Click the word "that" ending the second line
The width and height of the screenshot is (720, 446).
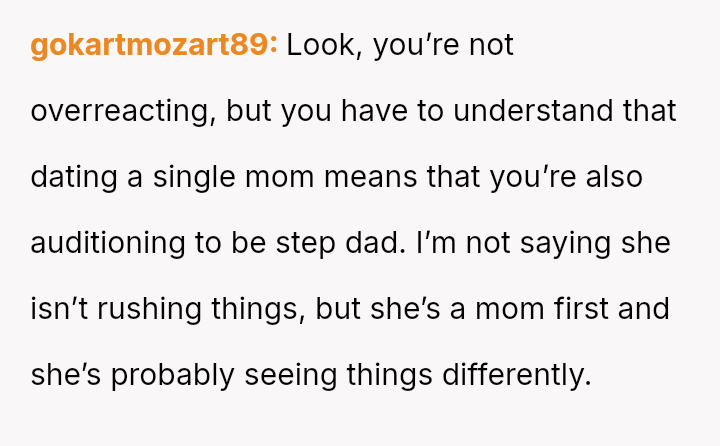tap(649, 112)
